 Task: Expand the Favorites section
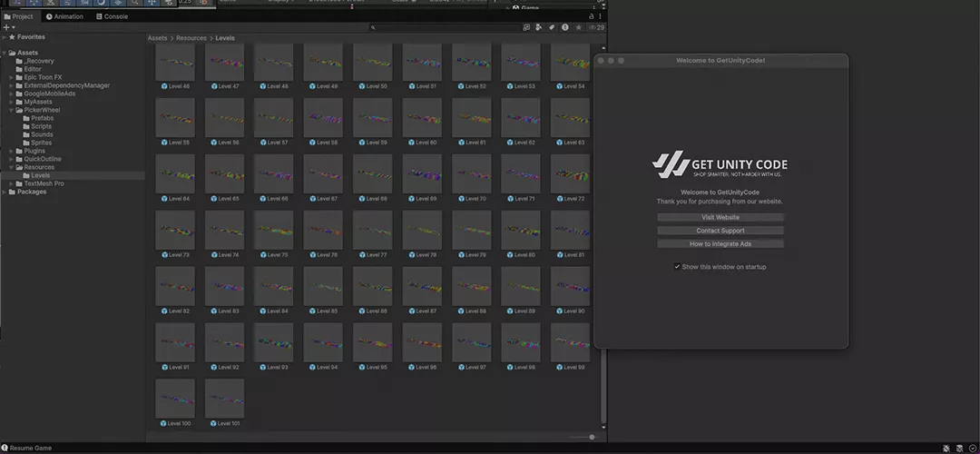[5, 37]
